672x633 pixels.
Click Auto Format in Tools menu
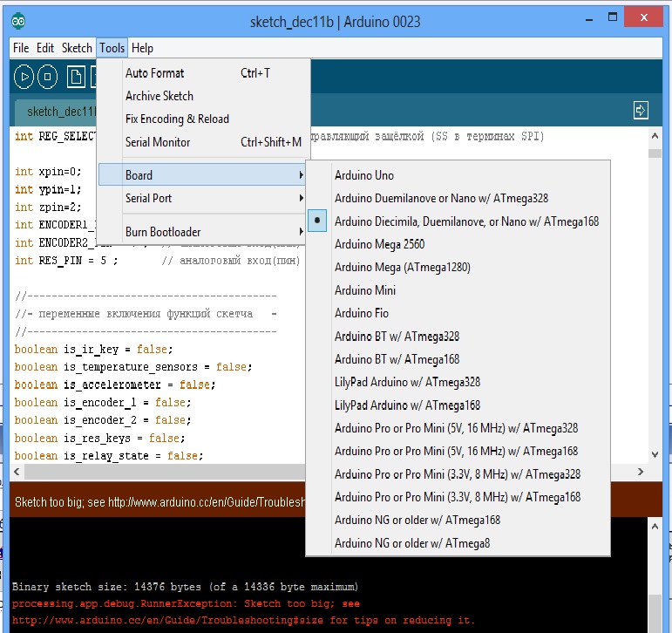tap(155, 73)
